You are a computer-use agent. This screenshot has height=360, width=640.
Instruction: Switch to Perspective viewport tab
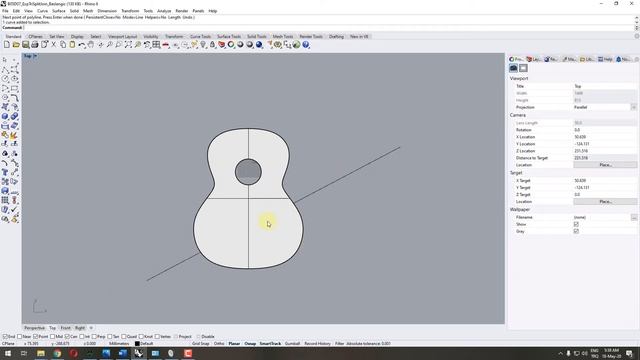click(x=34, y=328)
